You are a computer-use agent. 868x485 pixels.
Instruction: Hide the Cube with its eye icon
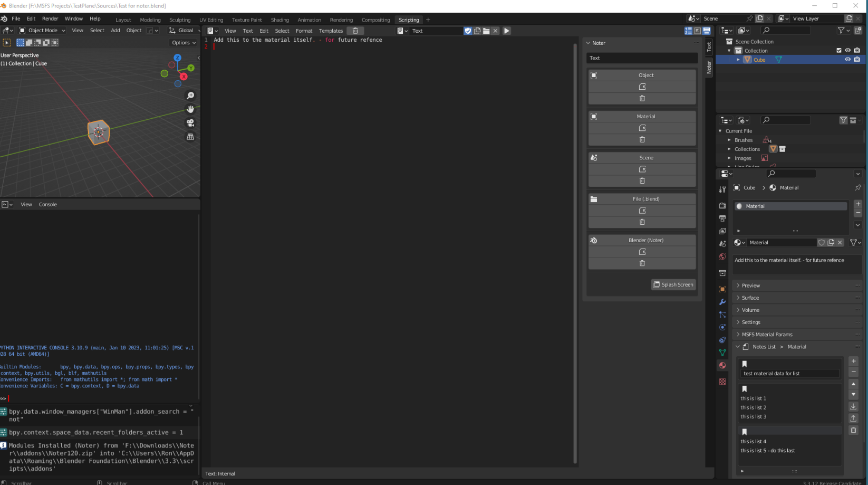tap(847, 60)
